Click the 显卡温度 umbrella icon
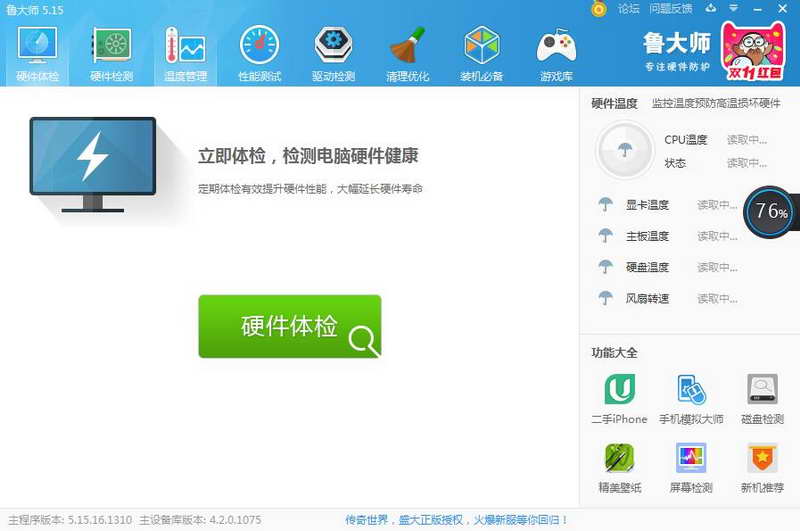Image resolution: width=800 pixels, height=531 pixels. [x=606, y=205]
